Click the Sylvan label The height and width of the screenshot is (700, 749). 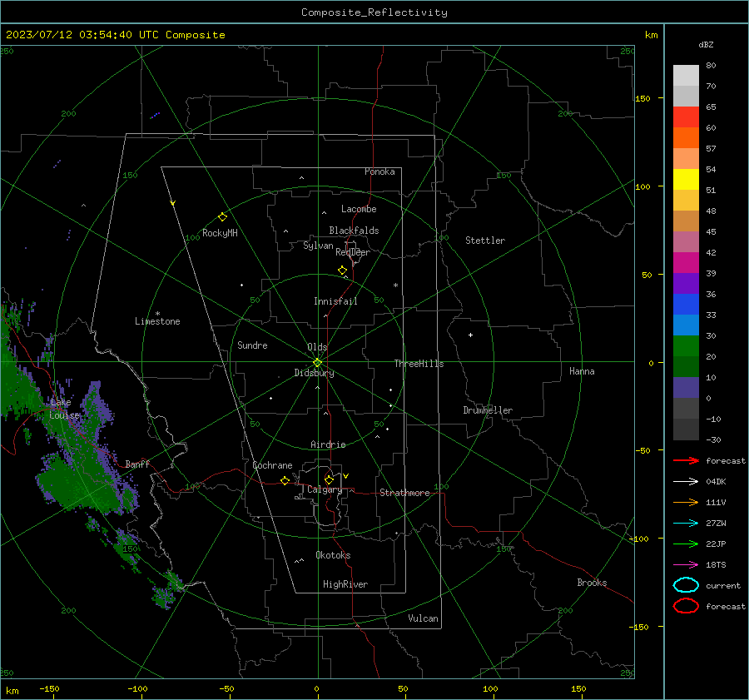pos(318,246)
